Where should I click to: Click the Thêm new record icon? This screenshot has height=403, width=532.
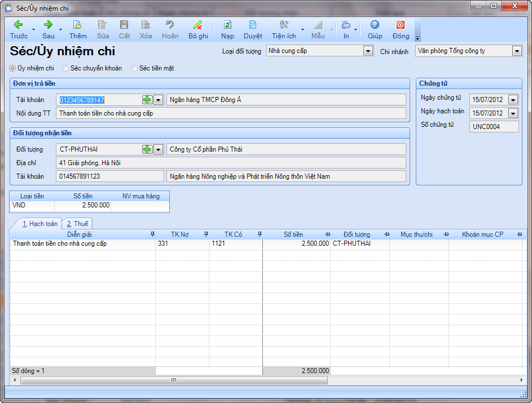78,25
